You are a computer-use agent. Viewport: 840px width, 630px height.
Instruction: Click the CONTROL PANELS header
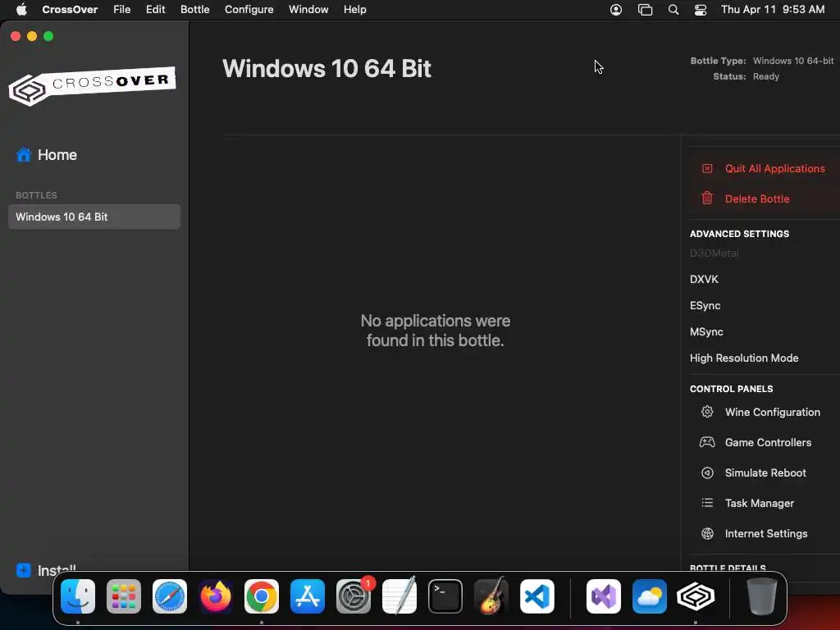tap(731, 389)
